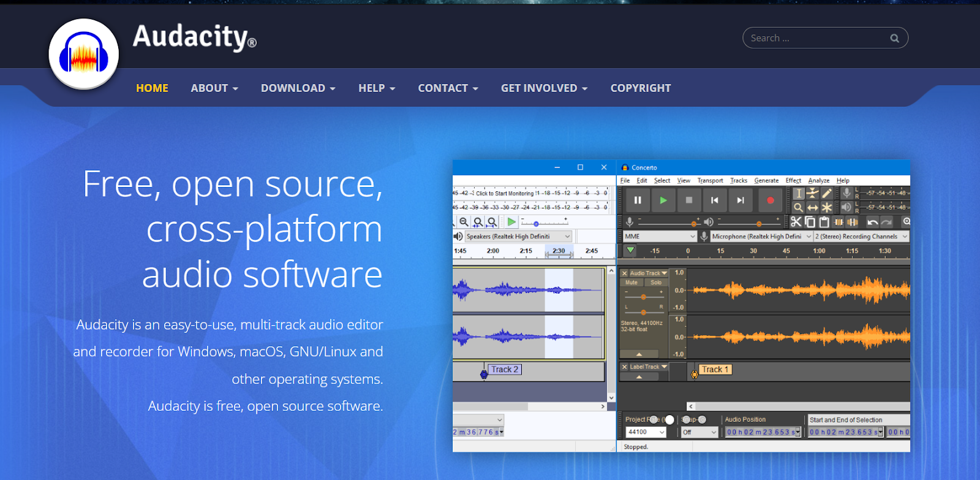Open the website CONTACT navigation item
980x480 pixels.
pyautogui.click(x=448, y=88)
